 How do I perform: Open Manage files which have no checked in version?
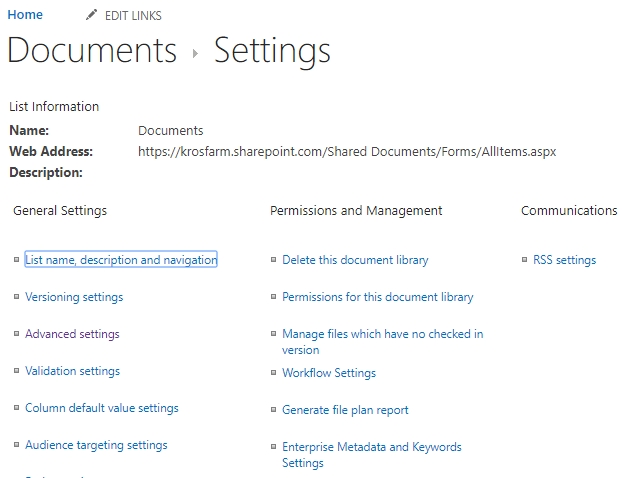coord(382,342)
